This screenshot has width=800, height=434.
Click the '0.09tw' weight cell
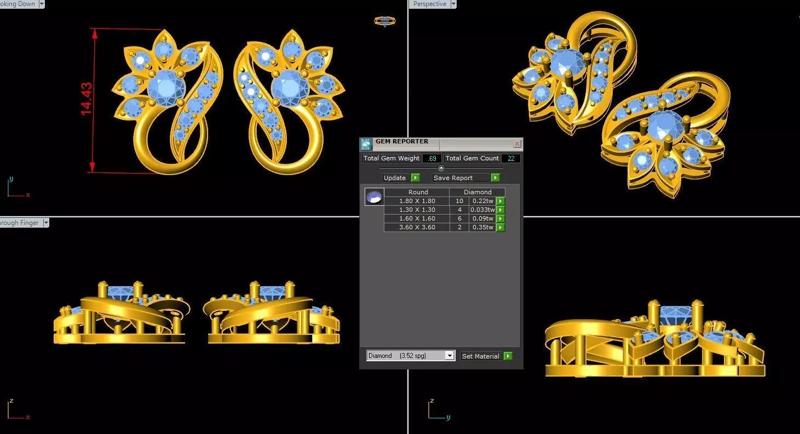pyautogui.click(x=483, y=218)
